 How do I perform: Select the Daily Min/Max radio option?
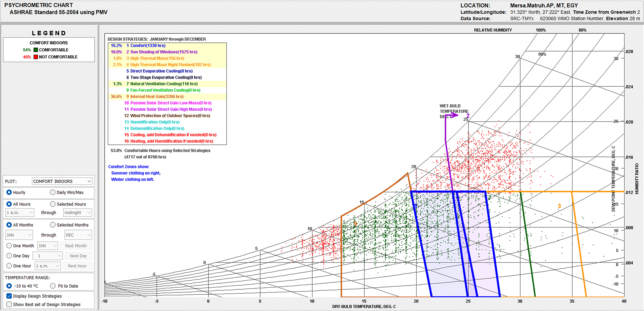[x=53, y=192]
